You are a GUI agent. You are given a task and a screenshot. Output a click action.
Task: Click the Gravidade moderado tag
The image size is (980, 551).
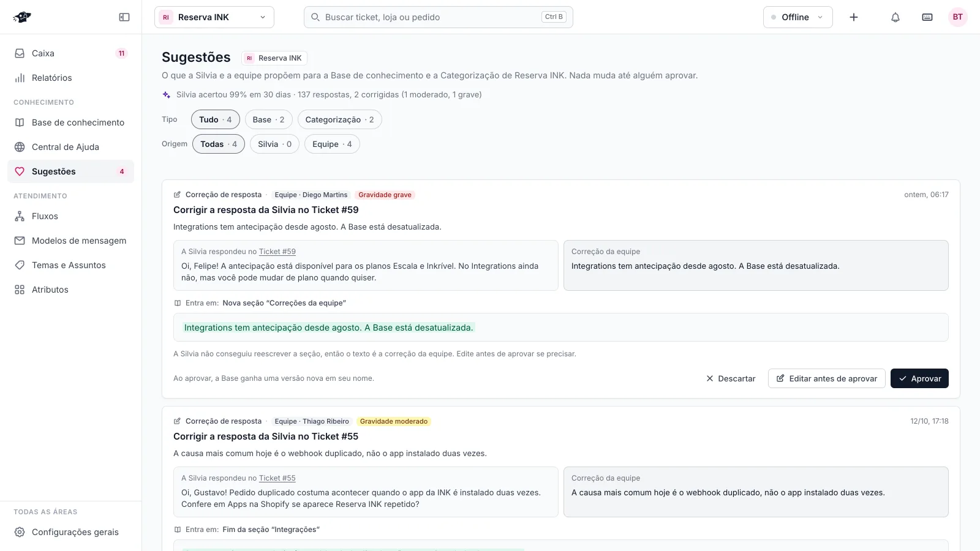[394, 421]
